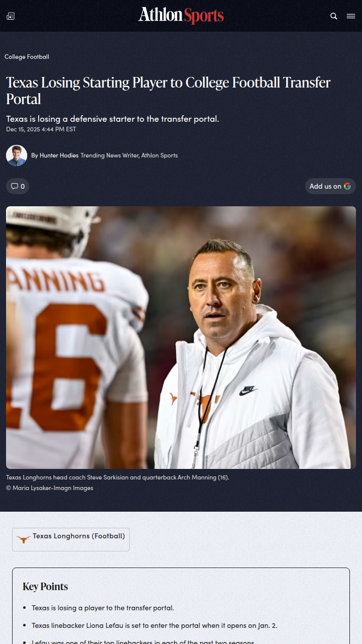Open Hunter Hodies author page
The width and height of the screenshot is (362, 644).
[x=59, y=155]
